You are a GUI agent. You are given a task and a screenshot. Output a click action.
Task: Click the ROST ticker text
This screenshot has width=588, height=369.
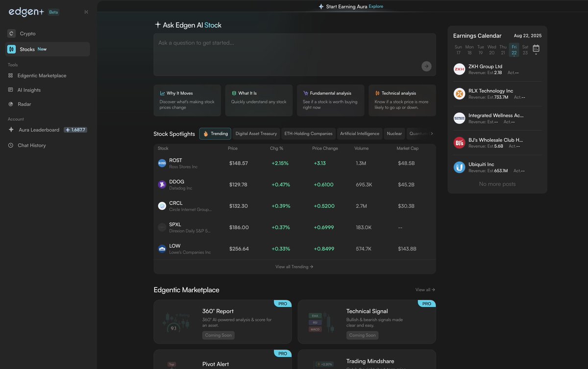pyautogui.click(x=175, y=160)
